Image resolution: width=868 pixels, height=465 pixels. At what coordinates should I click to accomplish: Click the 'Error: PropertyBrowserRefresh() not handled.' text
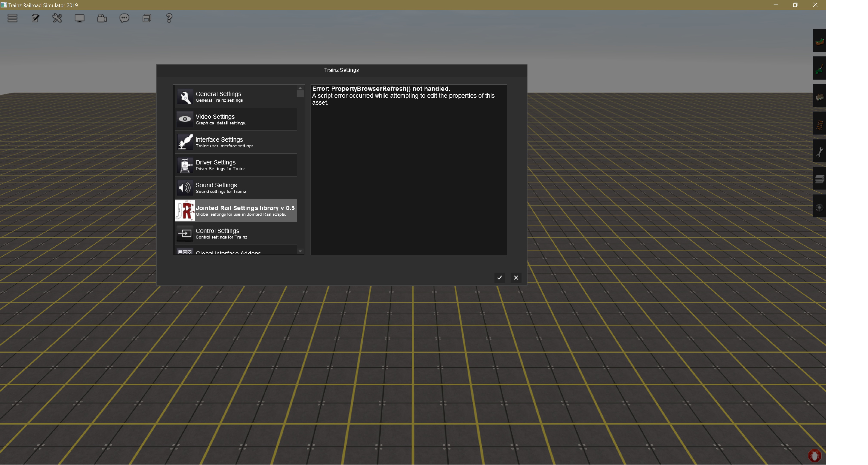click(381, 89)
